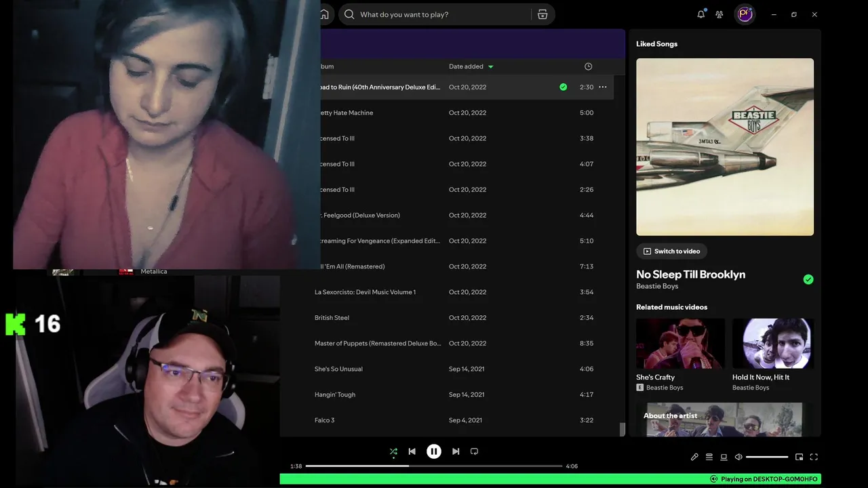
Task: Click the Licensed to Ill album cover
Action: [725, 147]
